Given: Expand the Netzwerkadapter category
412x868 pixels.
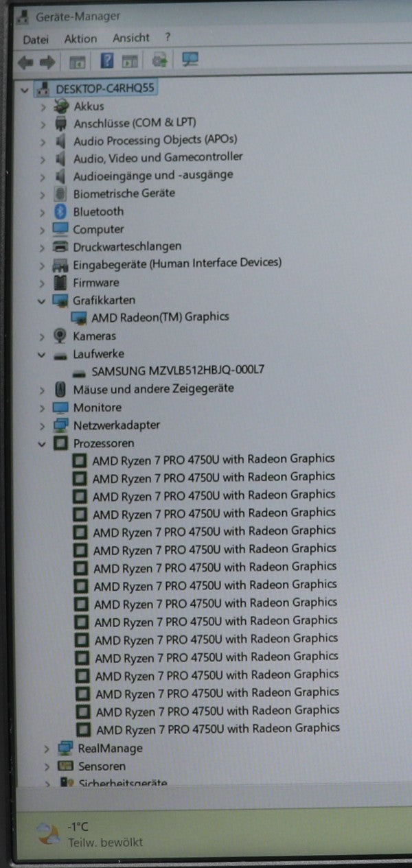Looking at the screenshot, I should click(x=43, y=425).
